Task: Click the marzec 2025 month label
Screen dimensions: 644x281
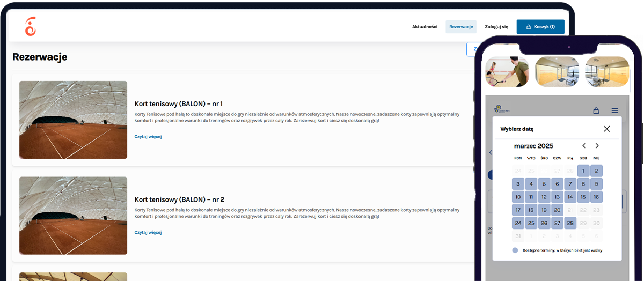Action: pos(533,146)
